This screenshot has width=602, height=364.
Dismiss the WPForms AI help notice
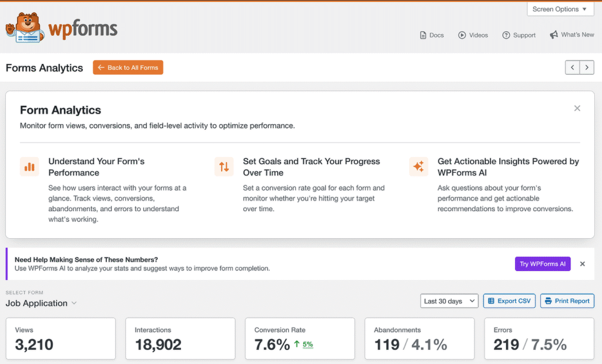[583, 264]
